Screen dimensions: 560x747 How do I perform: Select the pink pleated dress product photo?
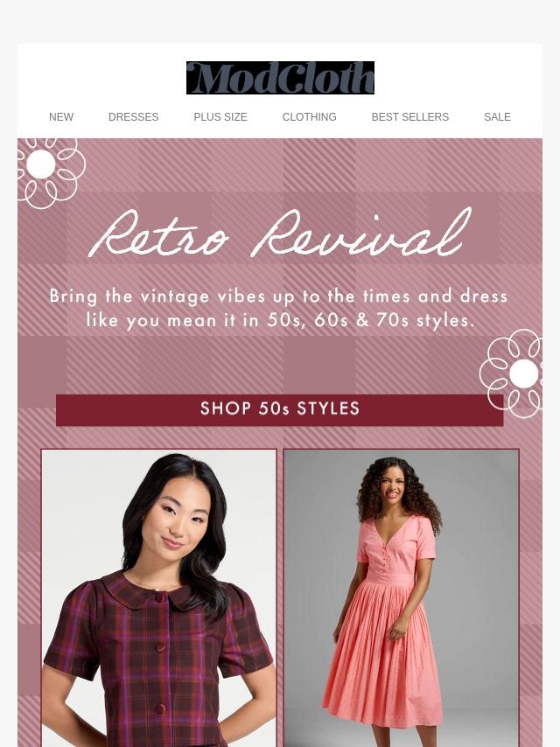[402, 598]
